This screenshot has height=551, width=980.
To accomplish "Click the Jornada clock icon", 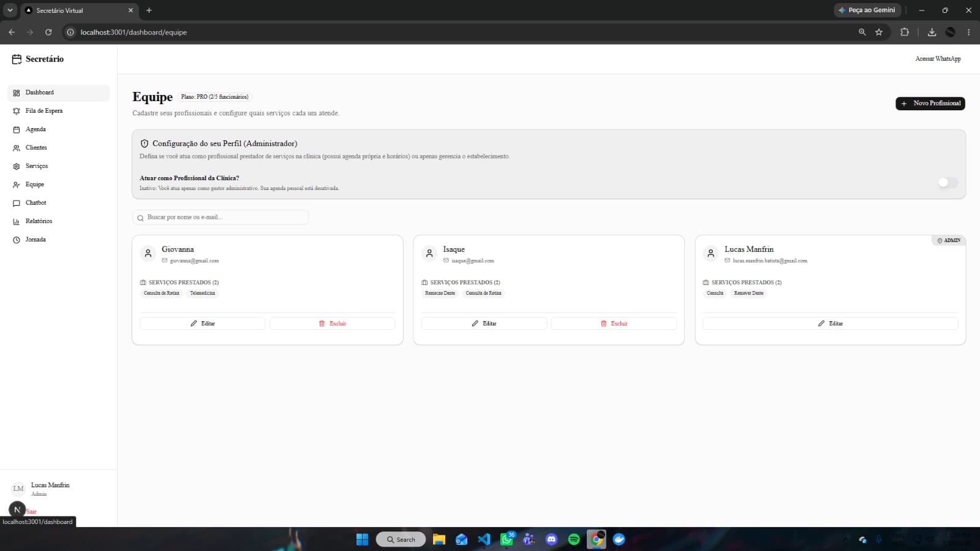I will click(17, 240).
